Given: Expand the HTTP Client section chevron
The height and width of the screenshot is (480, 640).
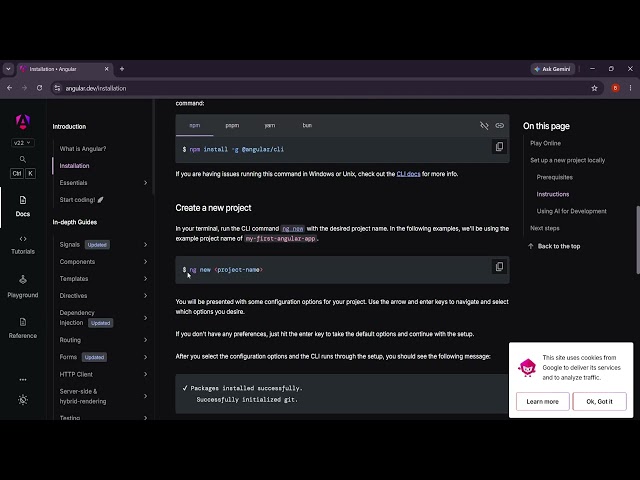Looking at the screenshot, I should click(x=145, y=374).
